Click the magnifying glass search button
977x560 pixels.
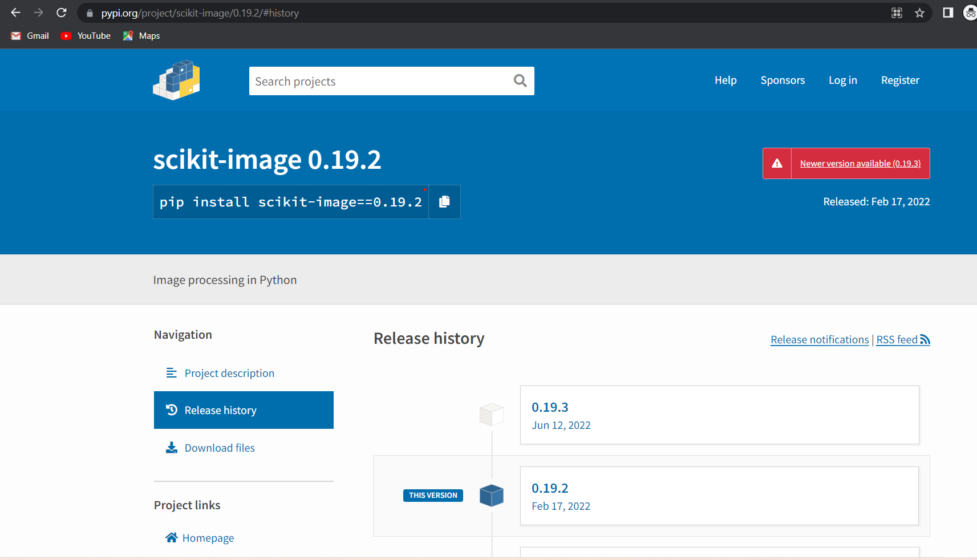[520, 81]
